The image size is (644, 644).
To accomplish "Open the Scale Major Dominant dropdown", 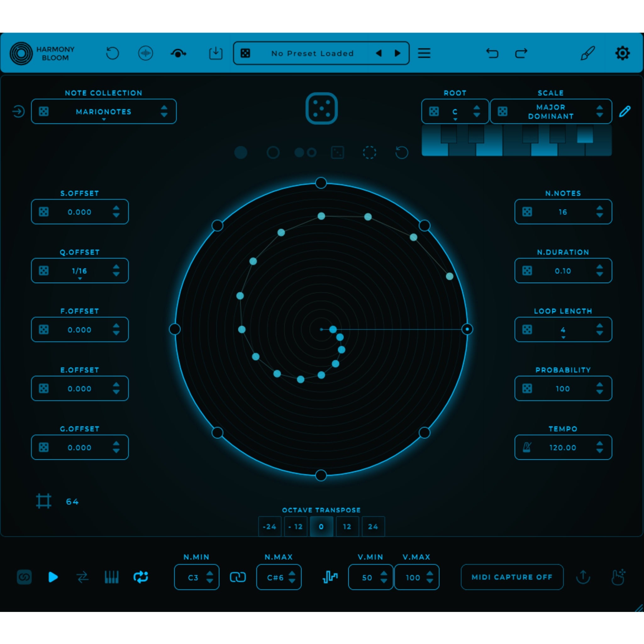I will pyautogui.click(x=551, y=112).
